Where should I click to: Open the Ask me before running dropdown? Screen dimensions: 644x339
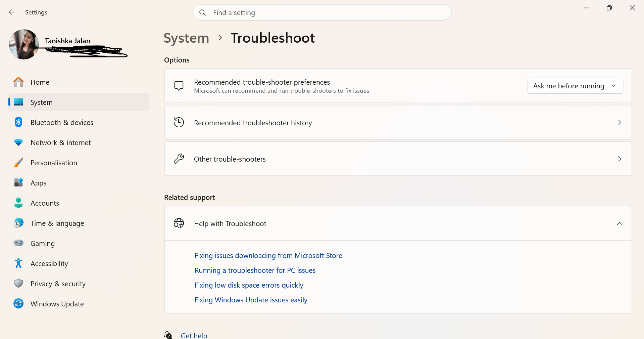[x=575, y=86]
